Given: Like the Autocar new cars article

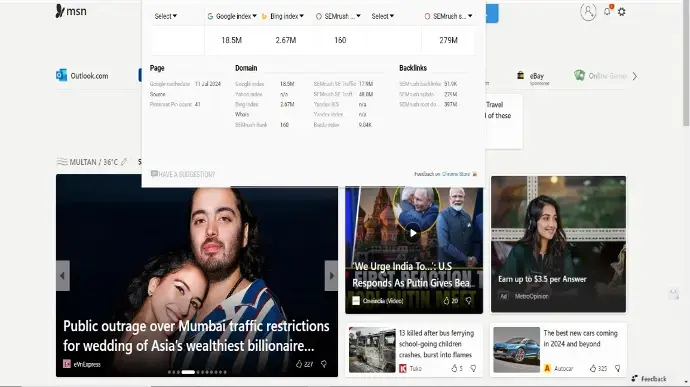Looking at the screenshot, I should pyautogui.click(x=598, y=369).
